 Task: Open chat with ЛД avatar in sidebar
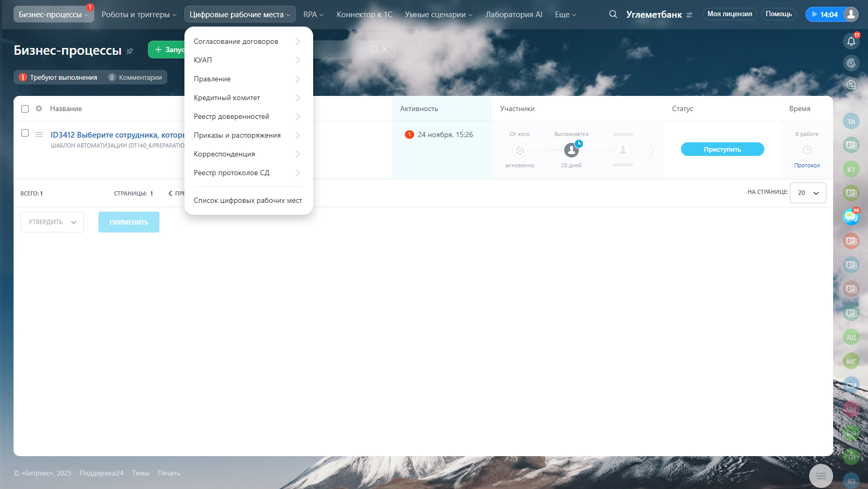(851, 337)
